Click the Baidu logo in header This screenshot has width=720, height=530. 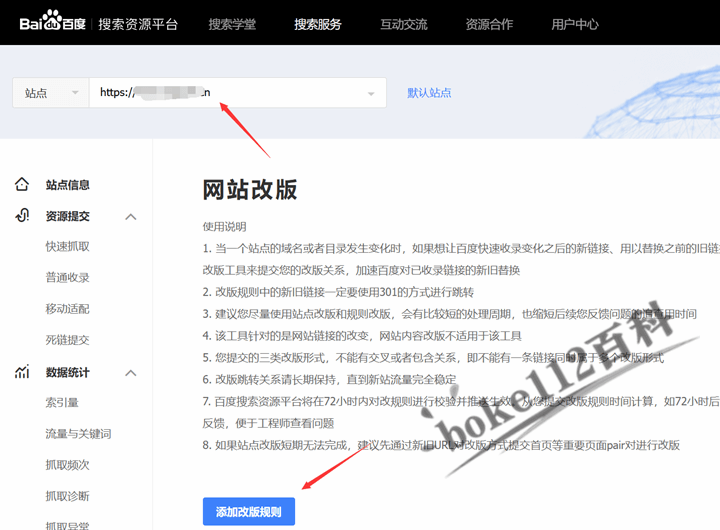(x=52, y=22)
